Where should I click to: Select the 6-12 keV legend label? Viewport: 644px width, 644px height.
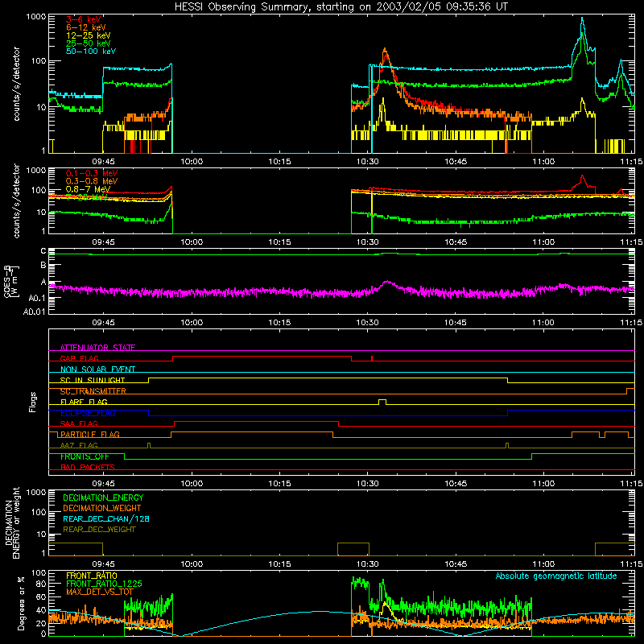point(85,27)
